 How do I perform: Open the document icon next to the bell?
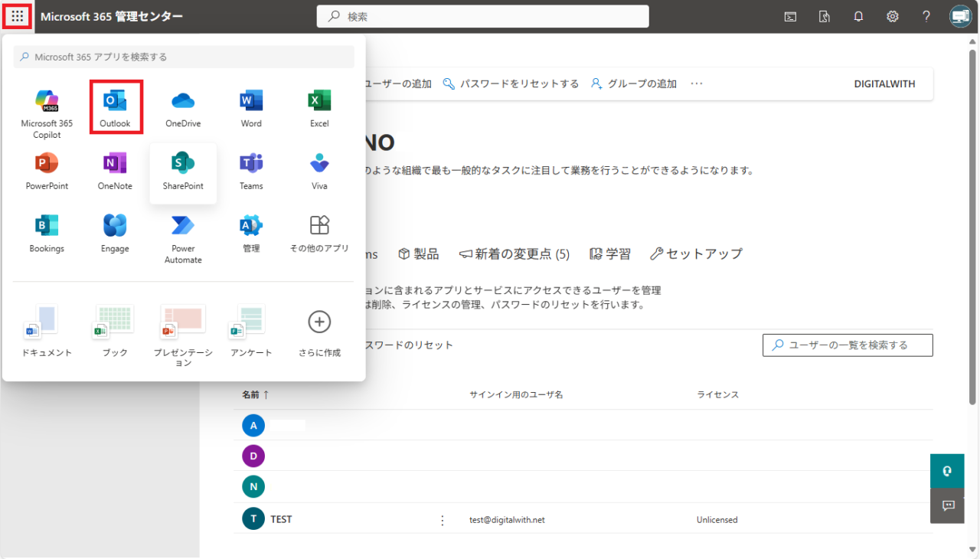[825, 16]
